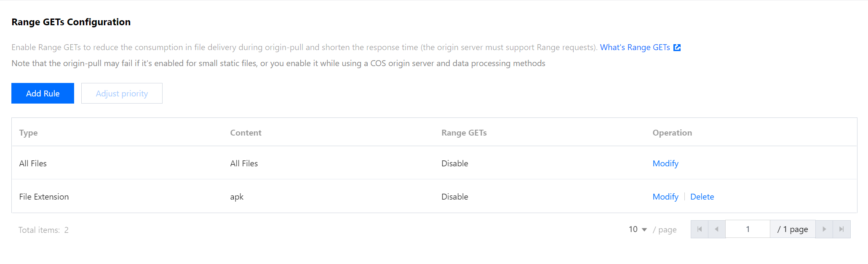Click the apk content cell

pos(237,197)
